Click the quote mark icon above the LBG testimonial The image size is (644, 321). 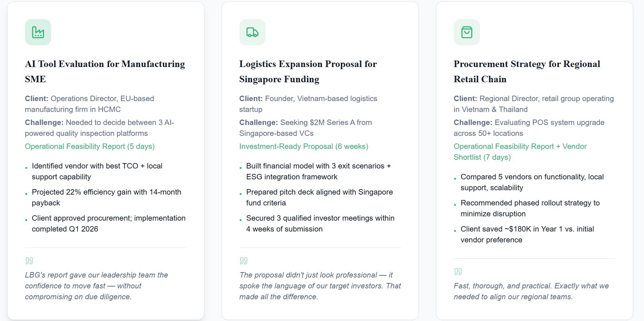click(29, 261)
